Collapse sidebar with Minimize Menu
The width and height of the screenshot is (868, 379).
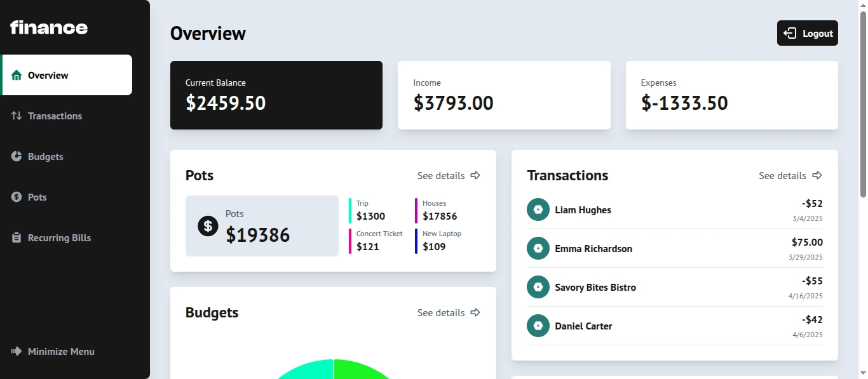[x=53, y=351]
